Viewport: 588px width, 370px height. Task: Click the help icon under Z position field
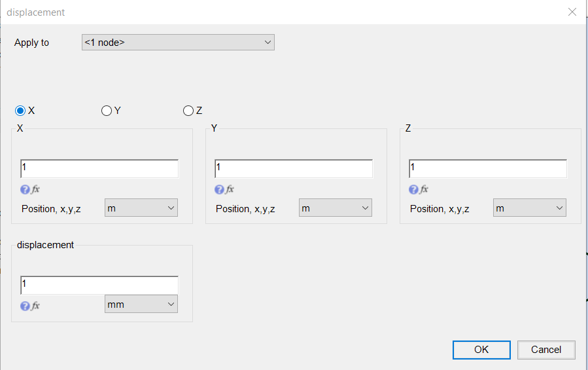[413, 190]
